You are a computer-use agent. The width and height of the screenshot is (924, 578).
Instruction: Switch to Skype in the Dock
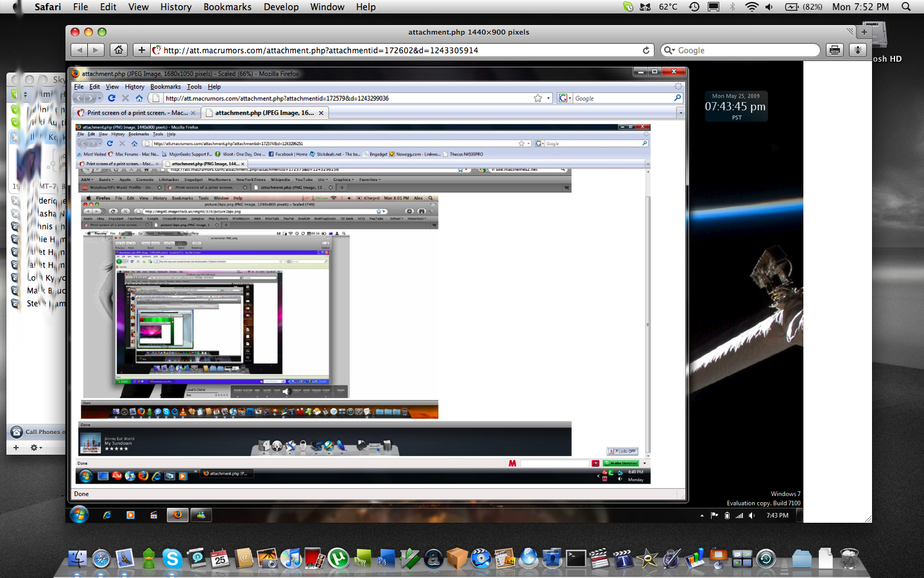[172, 558]
